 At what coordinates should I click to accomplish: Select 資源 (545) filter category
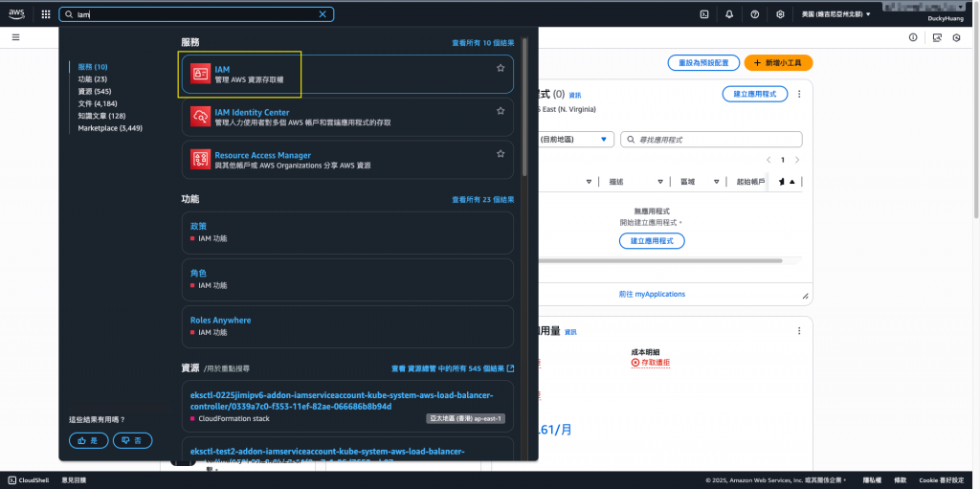(95, 91)
